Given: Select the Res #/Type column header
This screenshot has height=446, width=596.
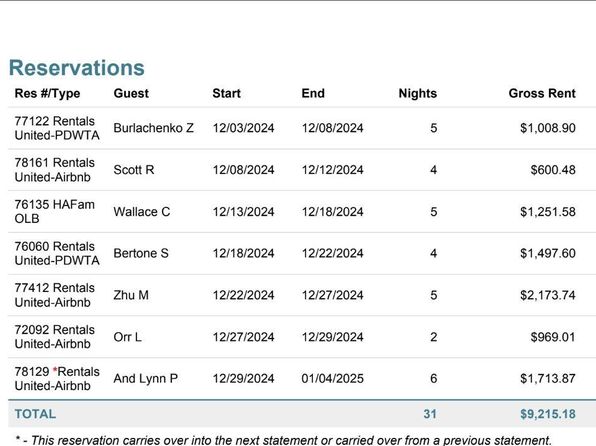Looking at the screenshot, I should click(47, 94).
